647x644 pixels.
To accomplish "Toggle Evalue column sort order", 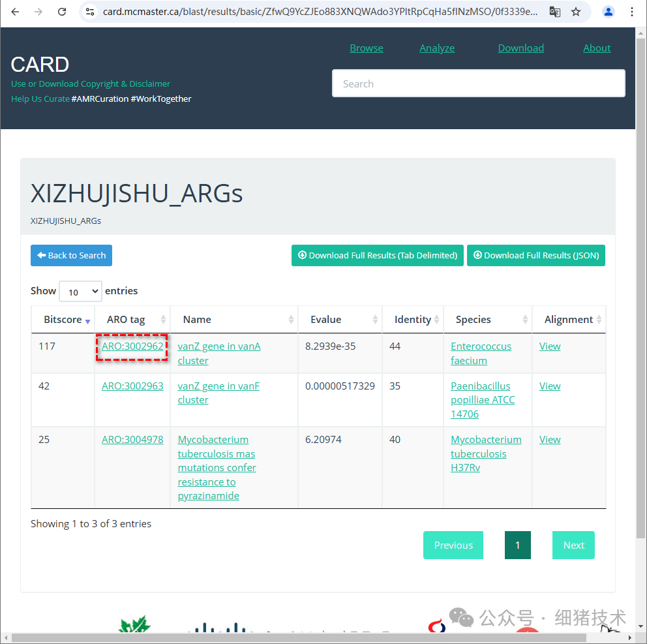I will (x=376, y=319).
